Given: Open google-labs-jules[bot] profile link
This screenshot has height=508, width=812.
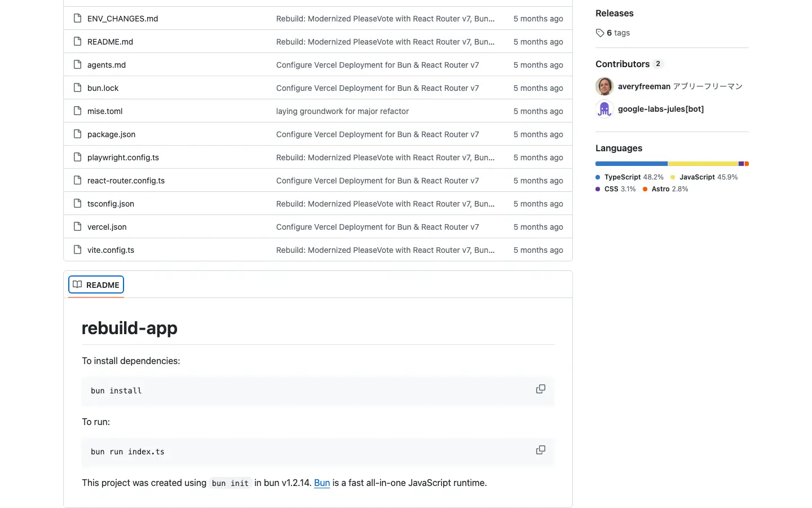Looking at the screenshot, I should pyautogui.click(x=660, y=109).
